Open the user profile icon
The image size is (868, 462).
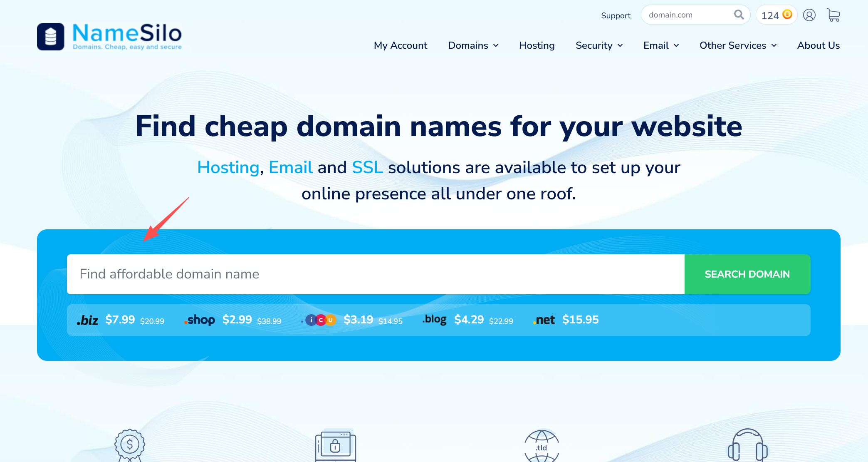(x=809, y=15)
